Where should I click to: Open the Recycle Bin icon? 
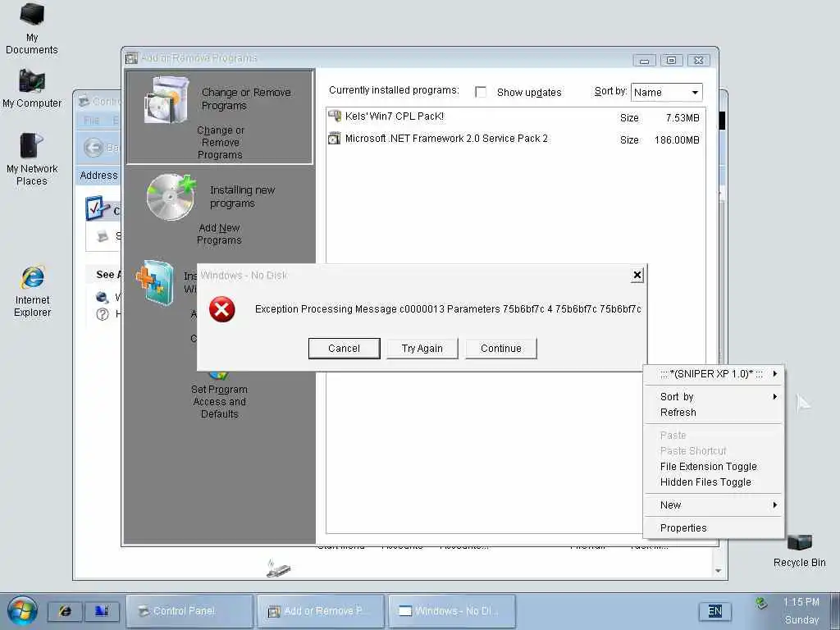[799, 542]
